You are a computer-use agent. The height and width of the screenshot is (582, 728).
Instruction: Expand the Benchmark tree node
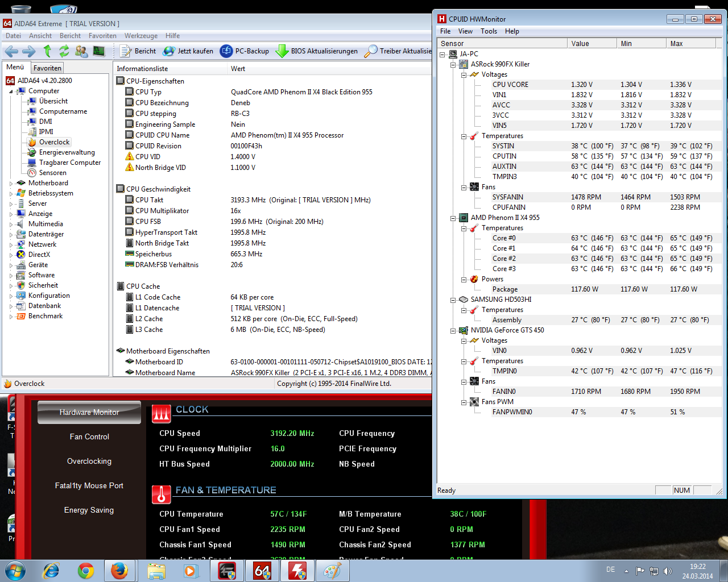(11, 316)
